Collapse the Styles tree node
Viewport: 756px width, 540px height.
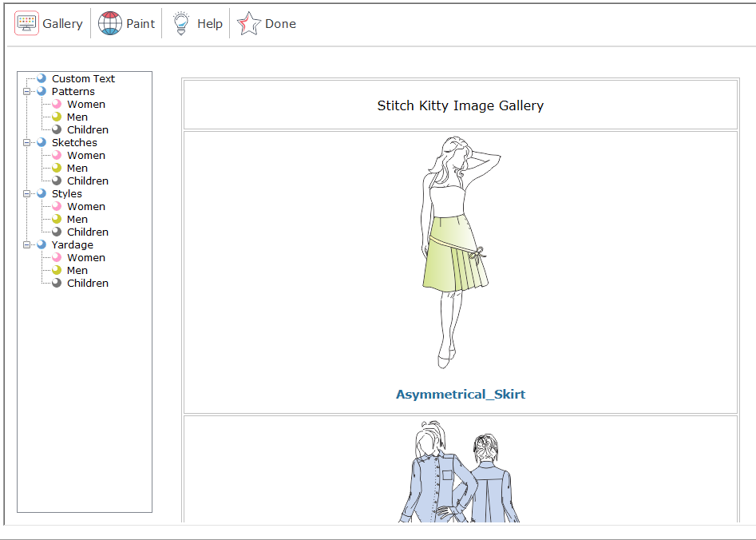[27, 193]
